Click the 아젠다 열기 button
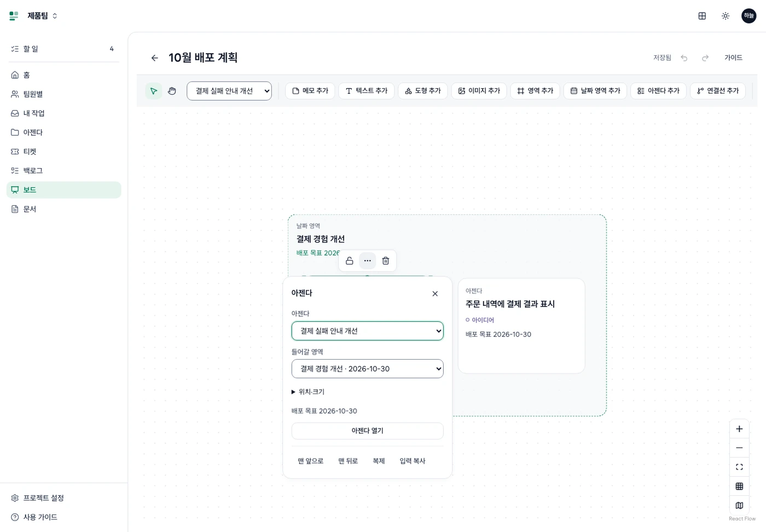 pyautogui.click(x=368, y=431)
